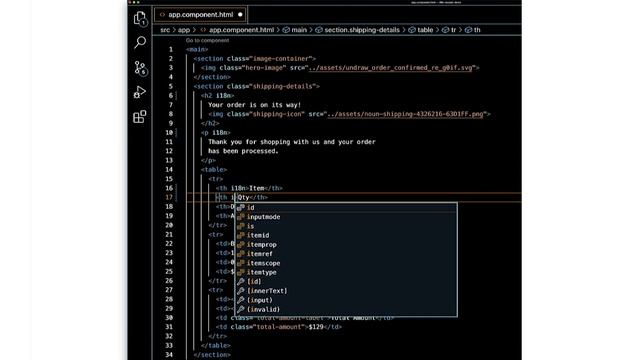Switch to the app.component.html tab

click(200, 15)
